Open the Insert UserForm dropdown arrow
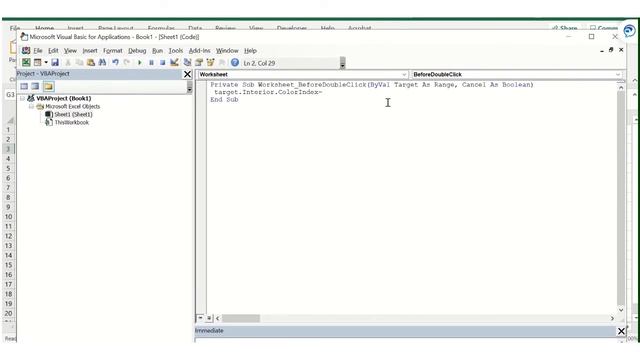Screen dimensions: 640x360 click(x=46, y=62)
